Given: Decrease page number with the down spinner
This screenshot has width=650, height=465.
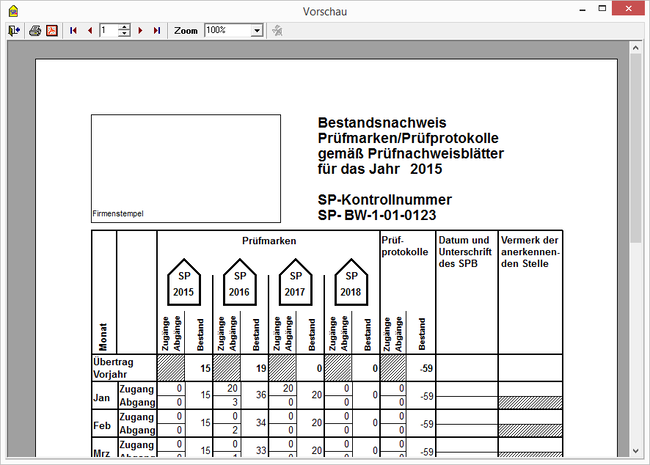Looking at the screenshot, I should click(124, 35).
